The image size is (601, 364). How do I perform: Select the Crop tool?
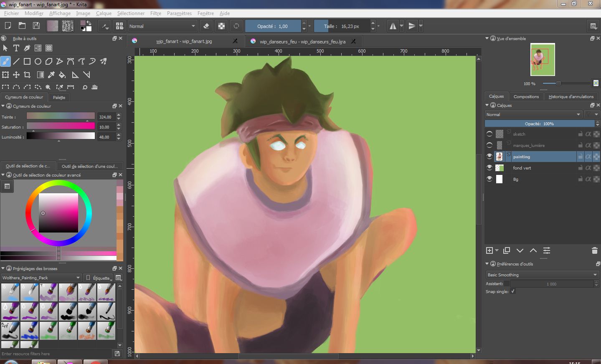click(27, 75)
